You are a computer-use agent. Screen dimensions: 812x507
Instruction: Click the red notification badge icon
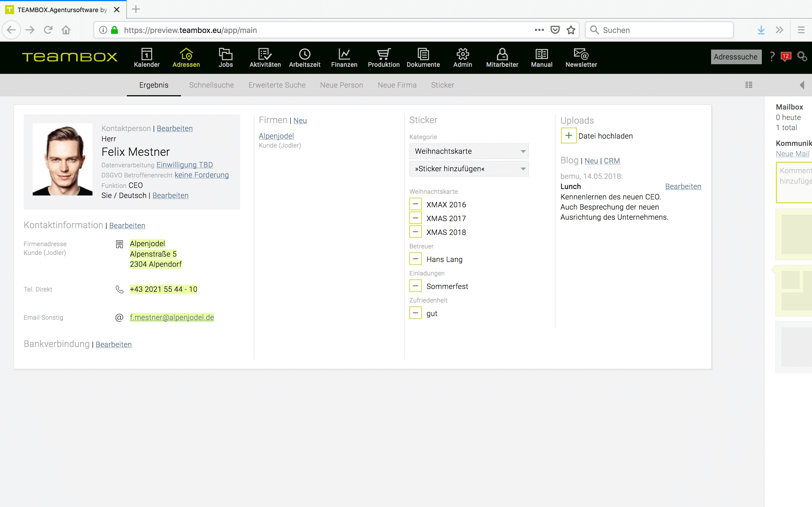(x=785, y=56)
